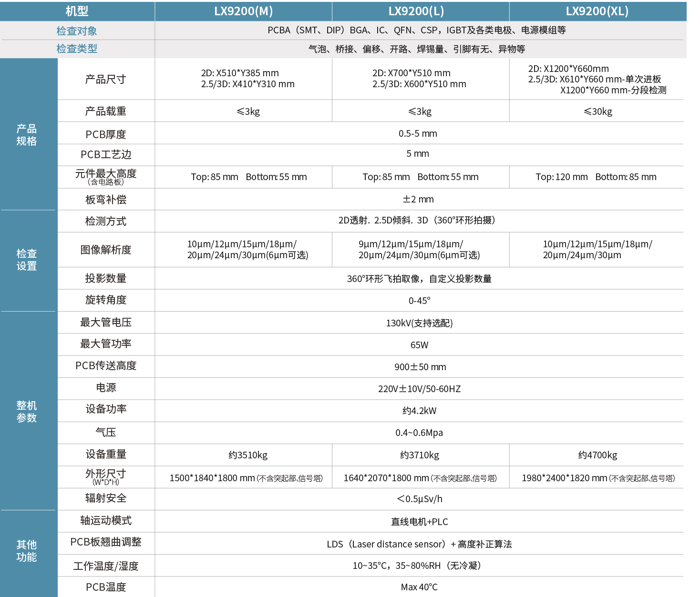Select the ±2 mm compensation value
Viewport: 700px width, 597px height.
click(x=418, y=199)
